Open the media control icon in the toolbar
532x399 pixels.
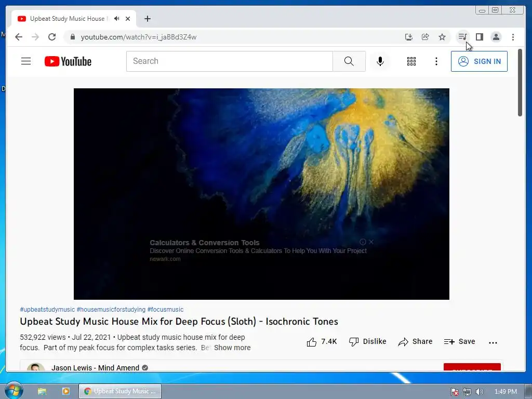tap(463, 37)
